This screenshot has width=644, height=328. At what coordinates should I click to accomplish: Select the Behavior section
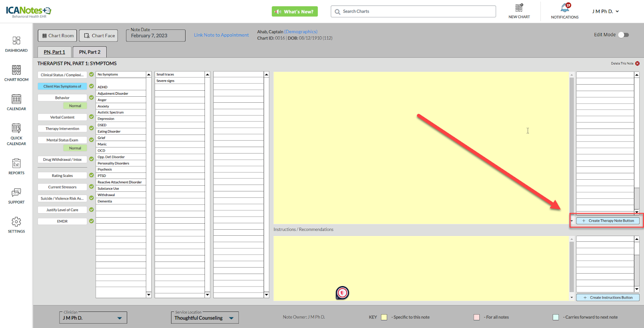coord(62,98)
